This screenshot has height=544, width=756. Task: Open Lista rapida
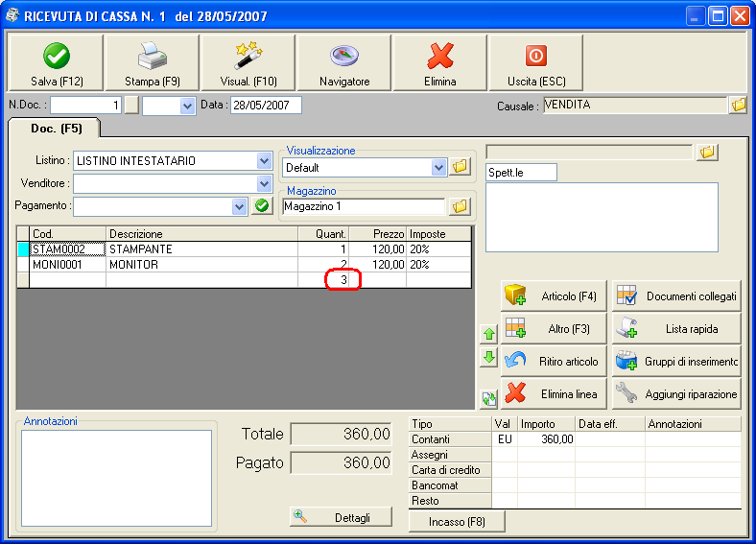(x=676, y=329)
